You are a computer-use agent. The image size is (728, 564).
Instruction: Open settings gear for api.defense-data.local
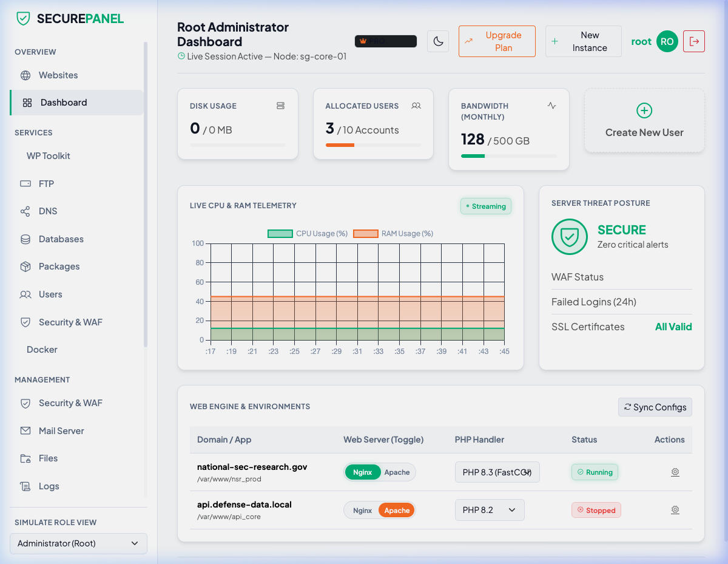675,511
